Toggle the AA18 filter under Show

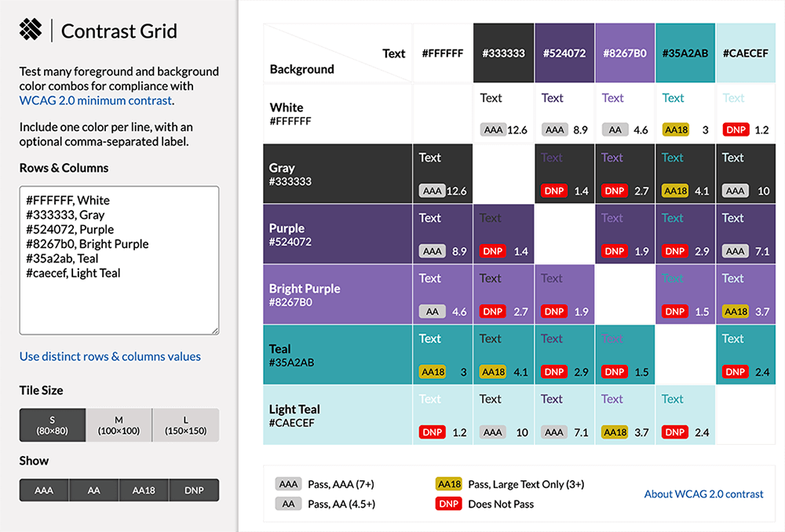tap(144, 490)
